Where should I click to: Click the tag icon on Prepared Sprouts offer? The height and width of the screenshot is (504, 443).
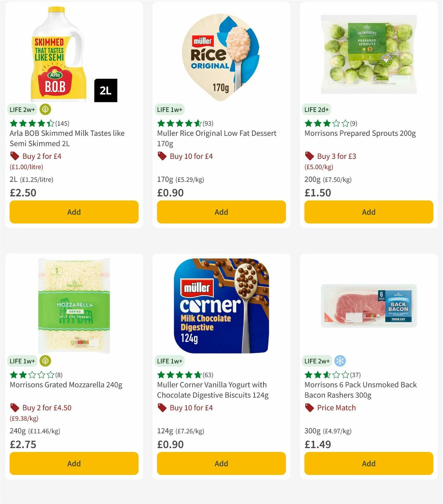click(x=309, y=156)
